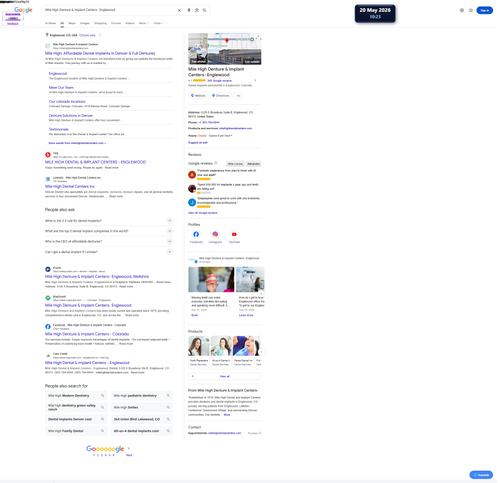The width and height of the screenshot is (500, 483).
Task: Expand the business description with More link
Action: pyautogui.click(x=227, y=415)
